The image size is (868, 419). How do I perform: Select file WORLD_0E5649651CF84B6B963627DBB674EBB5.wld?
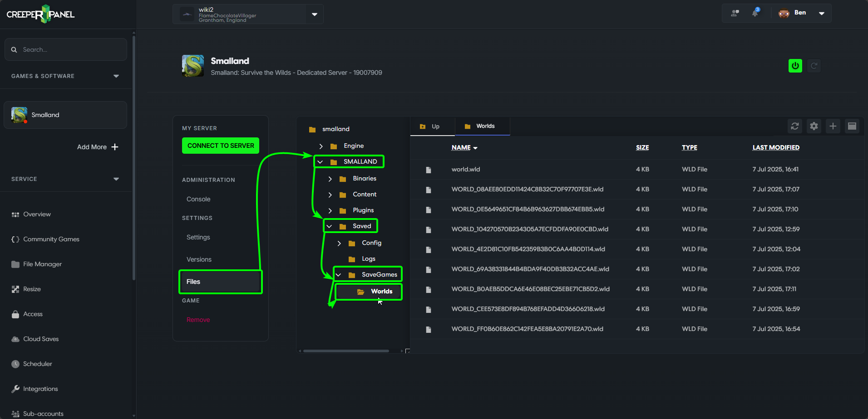point(528,209)
